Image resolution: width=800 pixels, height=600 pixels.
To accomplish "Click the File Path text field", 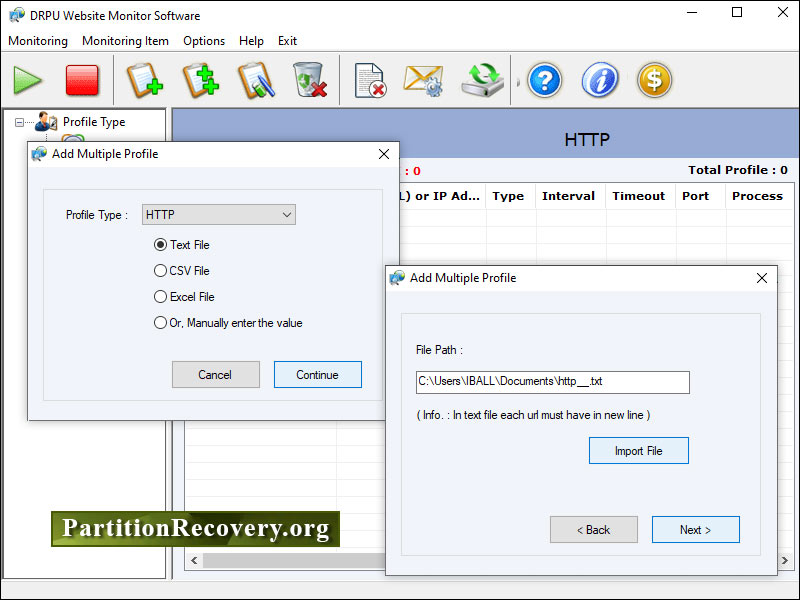I will 552,382.
